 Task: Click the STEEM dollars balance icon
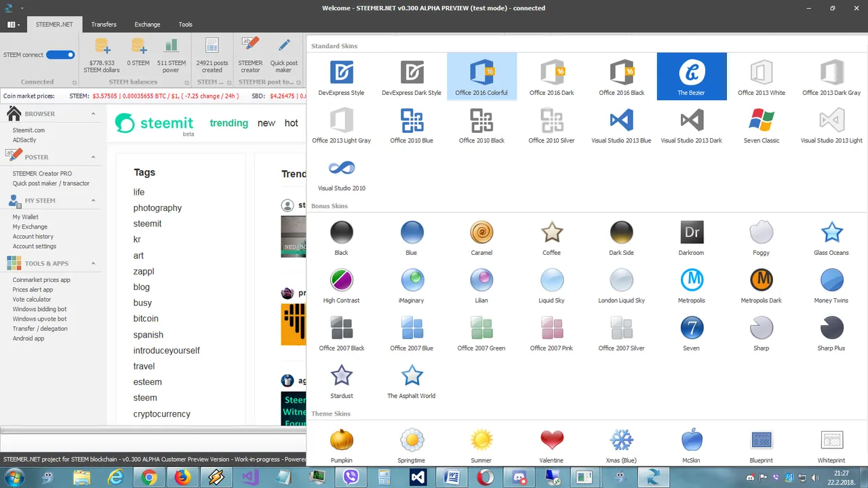(102, 55)
